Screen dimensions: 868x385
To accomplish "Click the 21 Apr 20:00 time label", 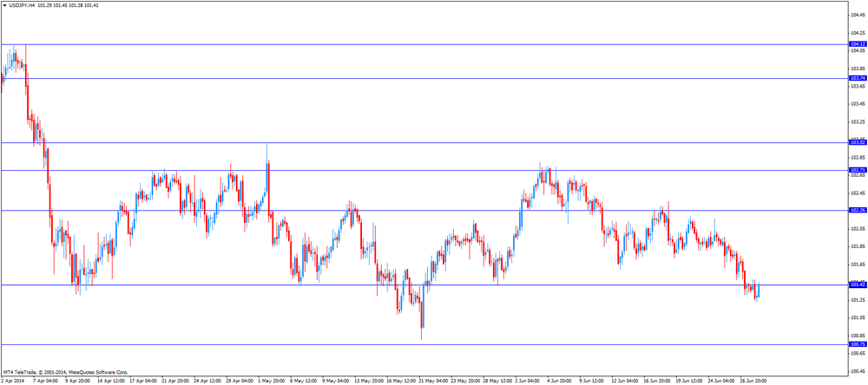I will [x=175, y=382].
